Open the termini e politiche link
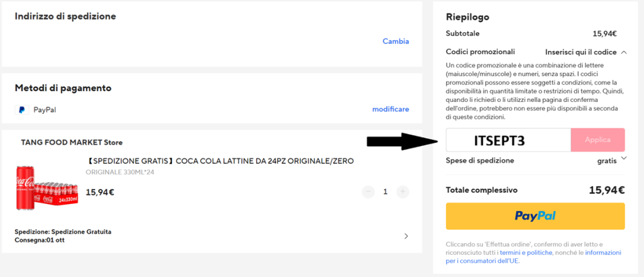Screen dimensions: 644x277 [x=526, y=252]
